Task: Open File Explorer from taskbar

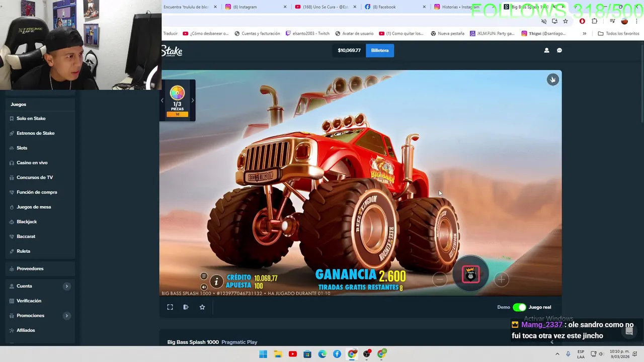Action: click(x=278, y=354)
